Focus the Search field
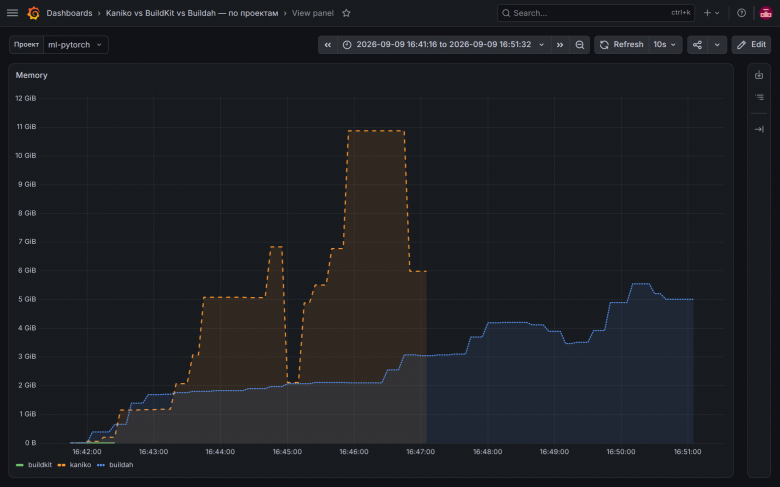The height and width of the screenshot is (487, 780). 595,13
